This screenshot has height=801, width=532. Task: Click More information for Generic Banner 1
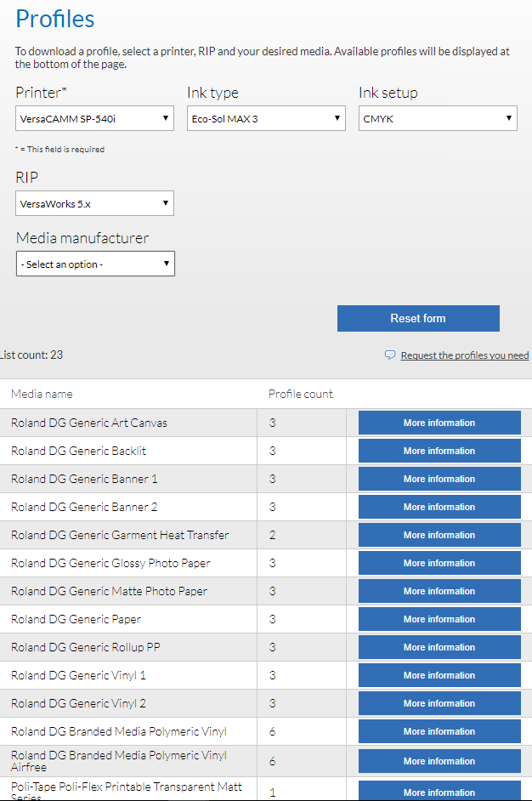pos(439,479)
